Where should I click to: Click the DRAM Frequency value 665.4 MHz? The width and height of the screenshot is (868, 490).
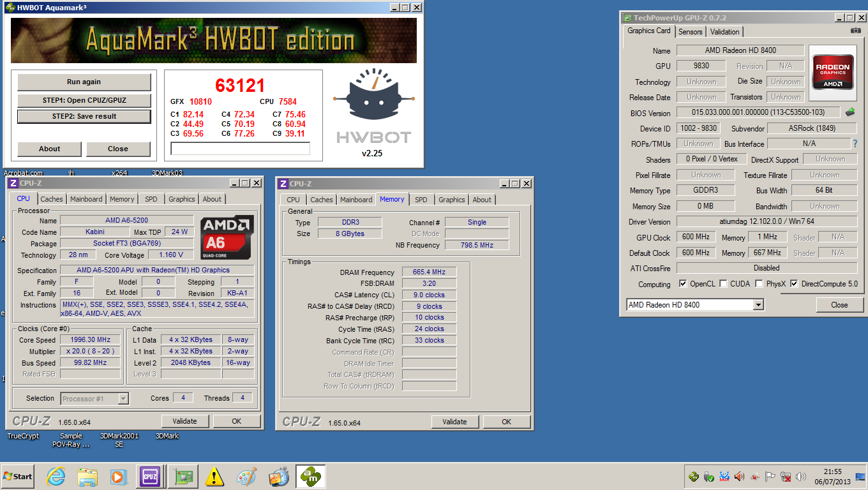pyautogui.click(x=429, y=272)
